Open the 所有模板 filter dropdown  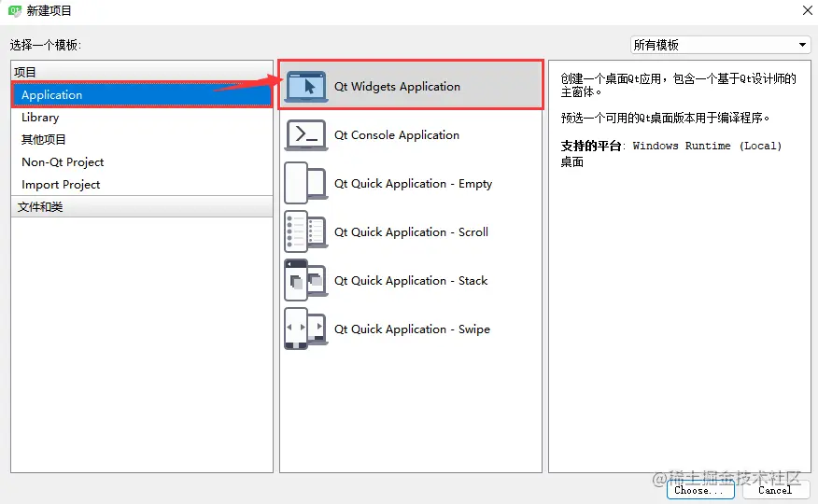[x=721, y=45]
